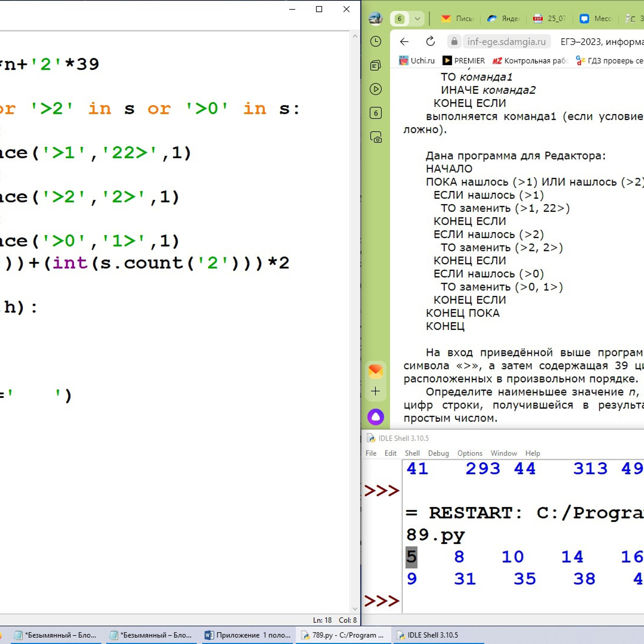Click the mail envelope sidebar icon
The width and height of the screenshot is (644, 644).
pyautogui.click(x=375, y=371)
